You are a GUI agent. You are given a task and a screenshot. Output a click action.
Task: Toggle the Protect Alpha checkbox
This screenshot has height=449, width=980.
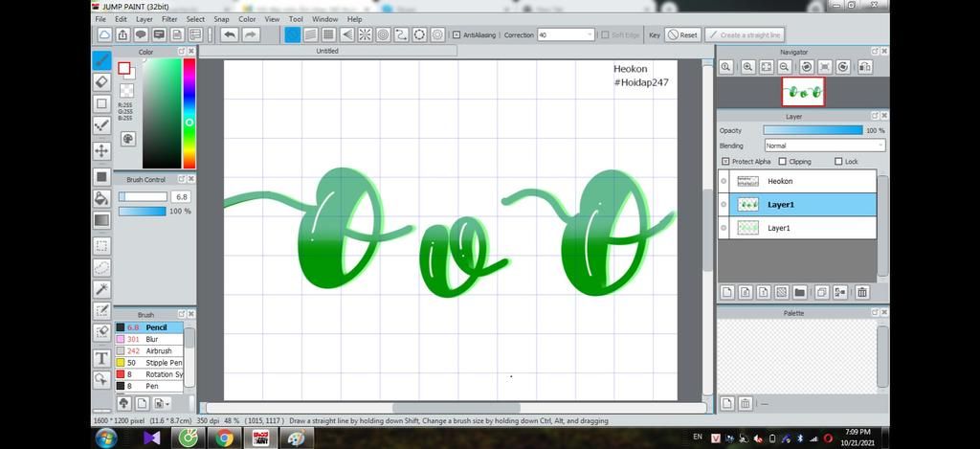click(x=725, y=162)
